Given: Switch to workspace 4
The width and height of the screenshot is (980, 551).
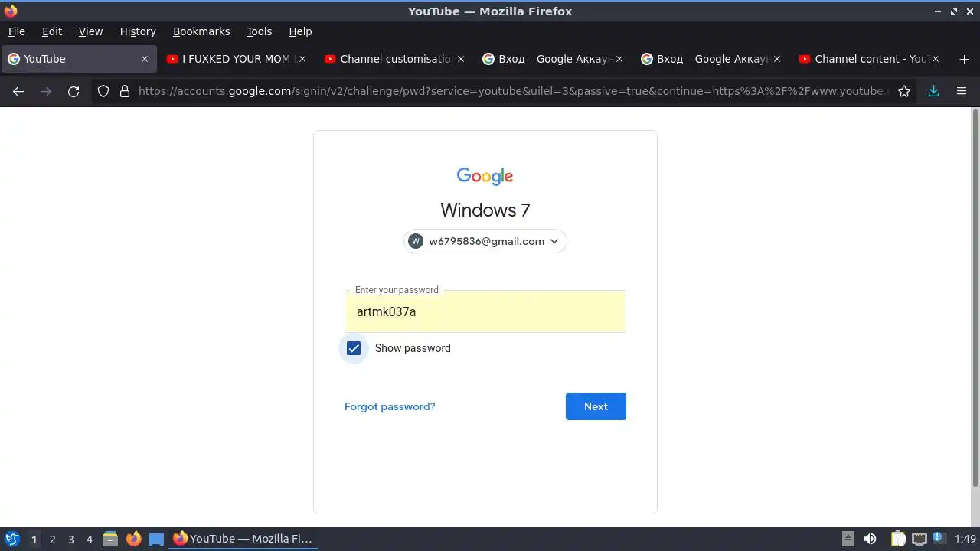Looking at the screenshot, I should pyautogui.click(x=89, y=539).
